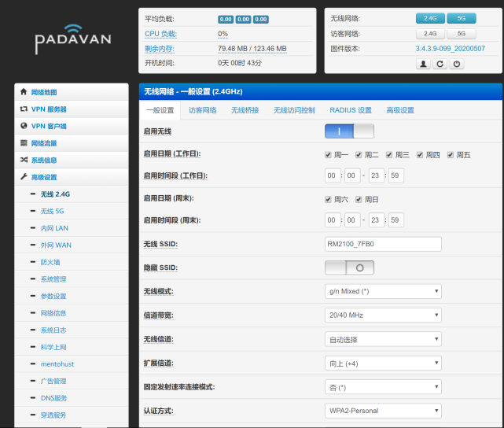This screenshot has height=428, width=504.
Task: Open mentohust in sidebar
Action: 57,364
